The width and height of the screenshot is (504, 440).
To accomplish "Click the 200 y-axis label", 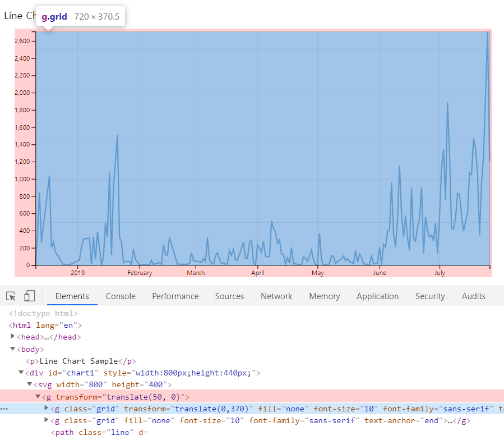I will click(x=25, y=248).
